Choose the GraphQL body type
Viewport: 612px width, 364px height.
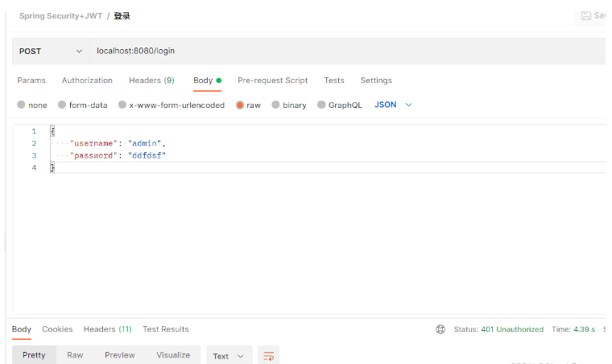click(321, 105)
